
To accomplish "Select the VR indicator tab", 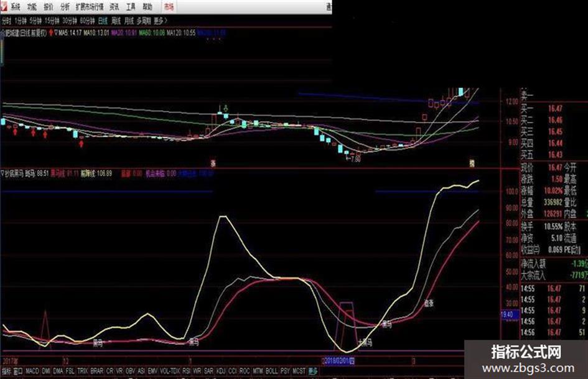I will (x=119, y=371).
